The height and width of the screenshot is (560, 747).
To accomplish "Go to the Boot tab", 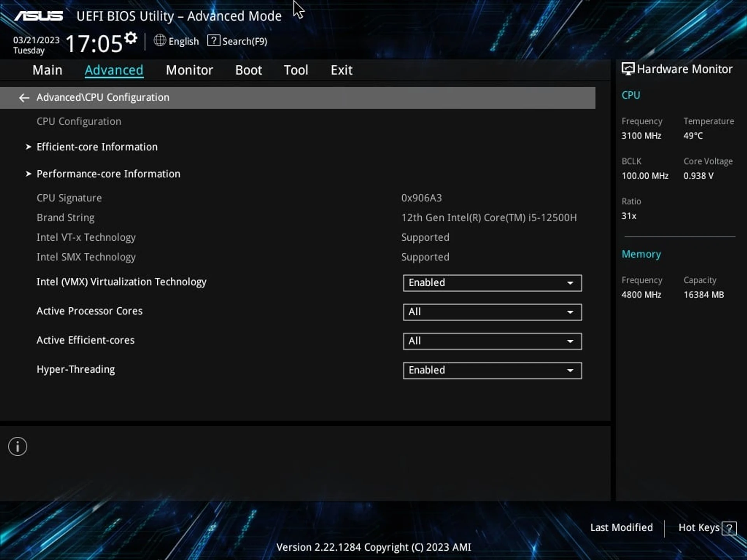I will coord(249,70).
